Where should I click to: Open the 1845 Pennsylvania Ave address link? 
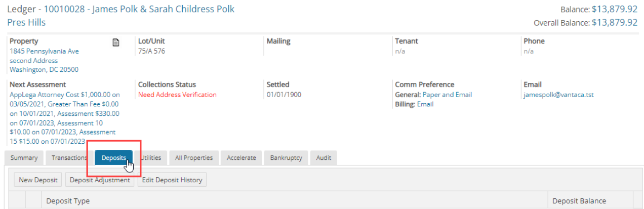(x=44, y=51)
